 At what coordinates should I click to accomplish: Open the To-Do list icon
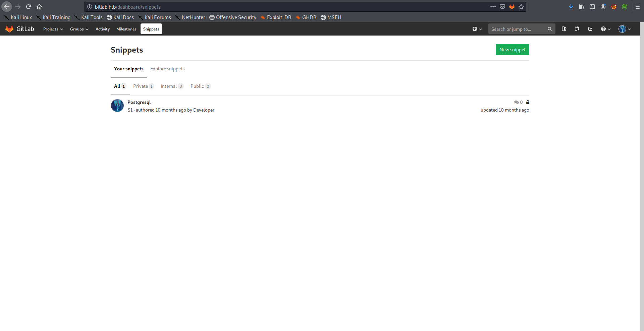tap(590, 29)
